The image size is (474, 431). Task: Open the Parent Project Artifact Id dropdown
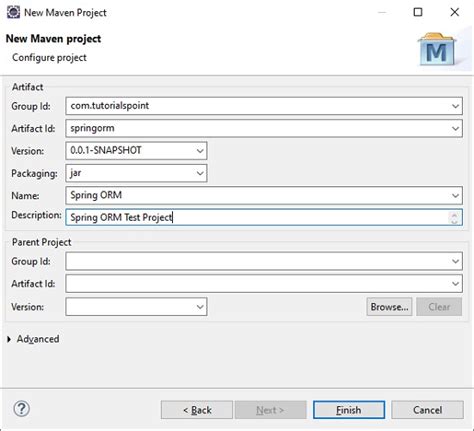(x=455, y=284)
